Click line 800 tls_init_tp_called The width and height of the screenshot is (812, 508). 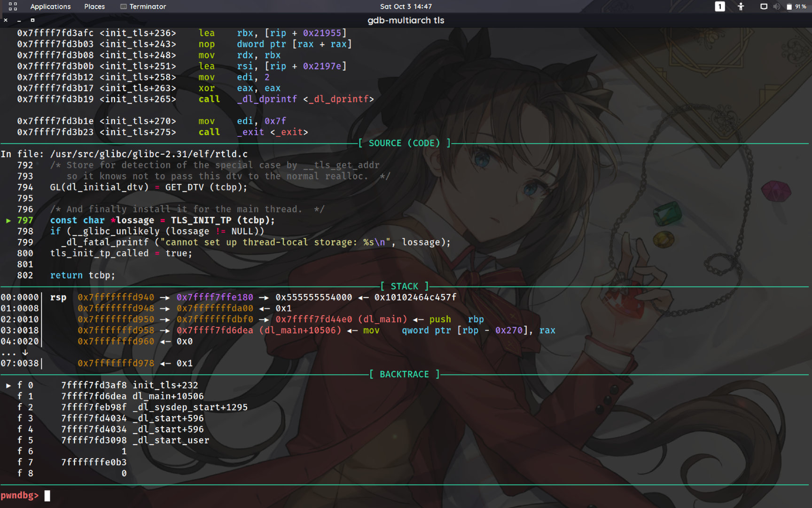tap(121, 253)
